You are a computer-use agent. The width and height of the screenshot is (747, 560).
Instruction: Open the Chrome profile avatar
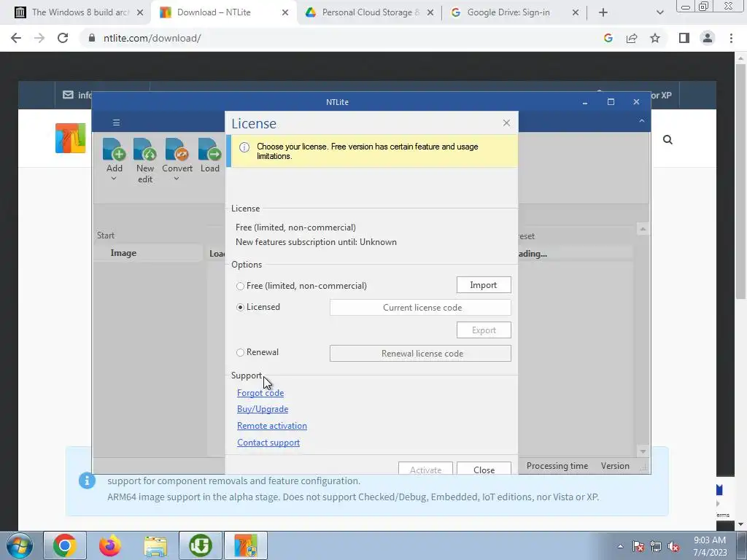point(708,38)
